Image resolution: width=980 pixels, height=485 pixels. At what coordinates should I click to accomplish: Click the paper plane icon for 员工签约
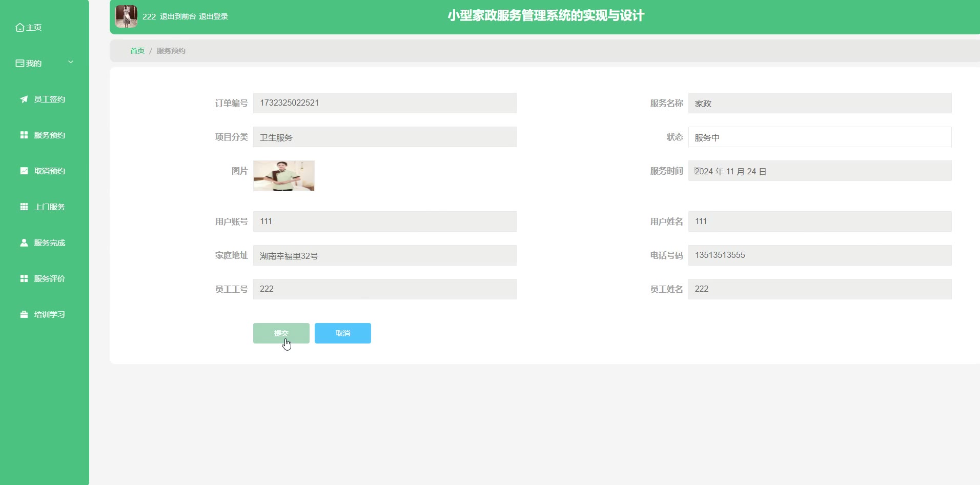click(x=24, y=99)
